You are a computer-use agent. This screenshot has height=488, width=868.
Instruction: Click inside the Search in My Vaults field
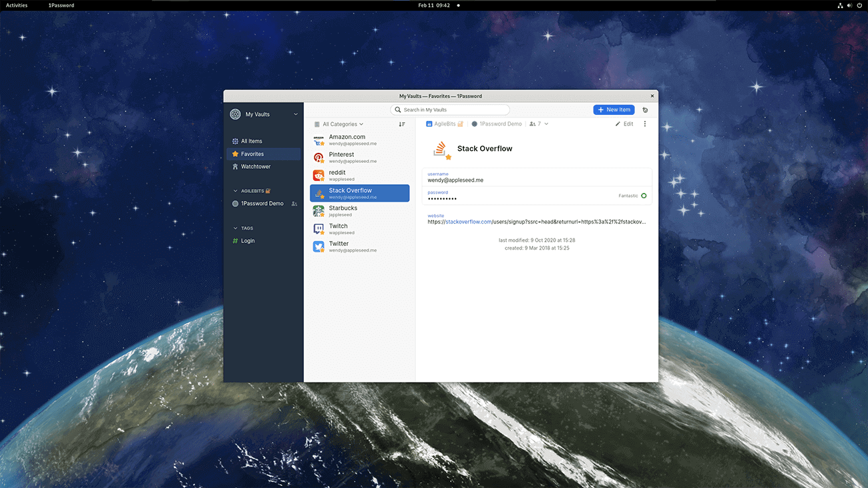(x=449, y=109)
